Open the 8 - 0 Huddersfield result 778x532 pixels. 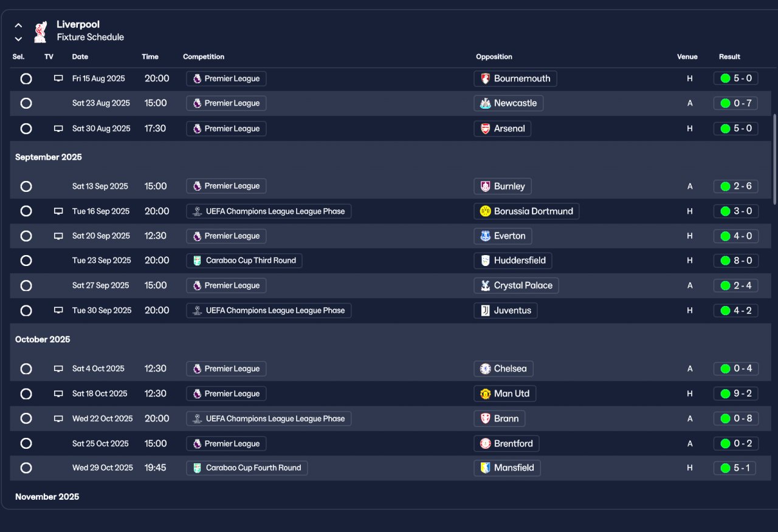[736, 261]
